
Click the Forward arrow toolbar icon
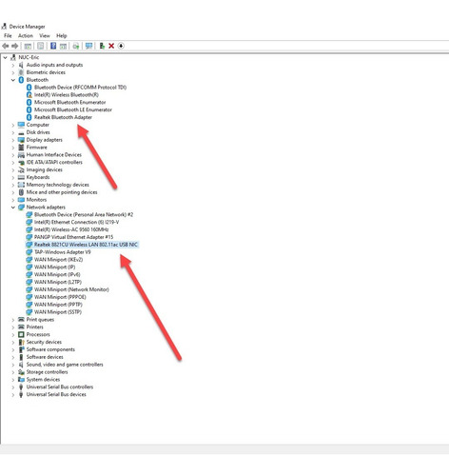(15, 46)
